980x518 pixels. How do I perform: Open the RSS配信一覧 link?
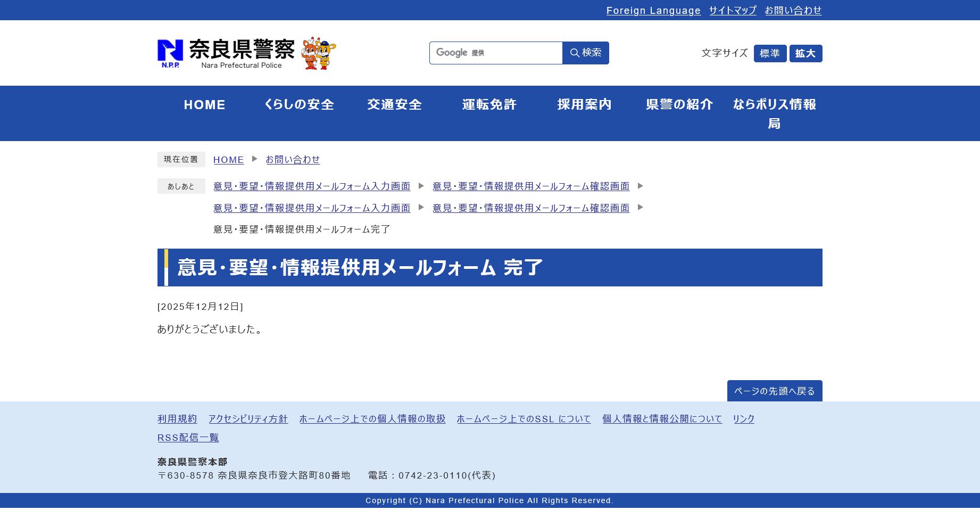click(x=188, y=438)
